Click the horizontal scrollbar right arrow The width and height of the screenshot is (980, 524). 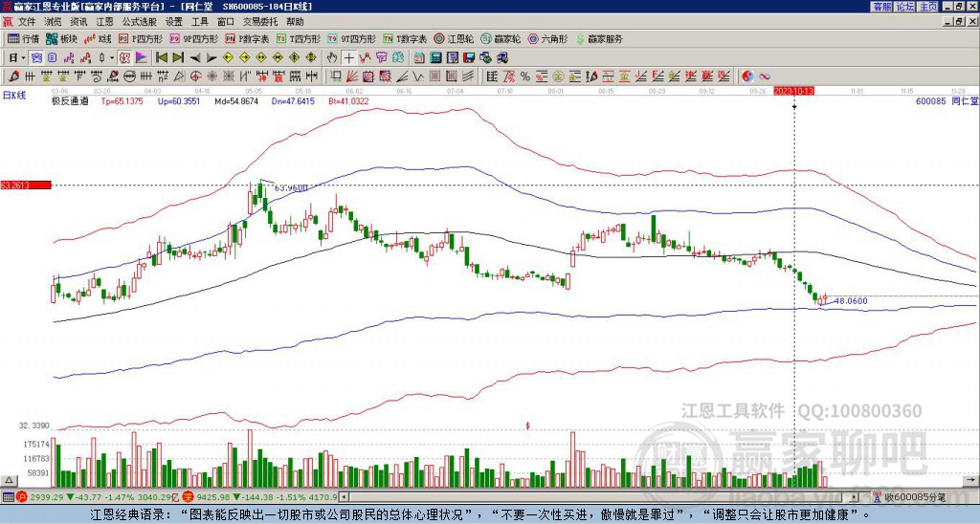853,497
